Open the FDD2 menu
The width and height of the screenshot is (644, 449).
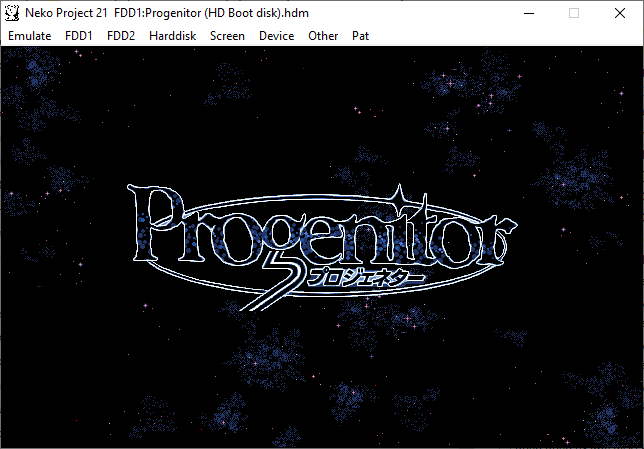click(121, 36)
